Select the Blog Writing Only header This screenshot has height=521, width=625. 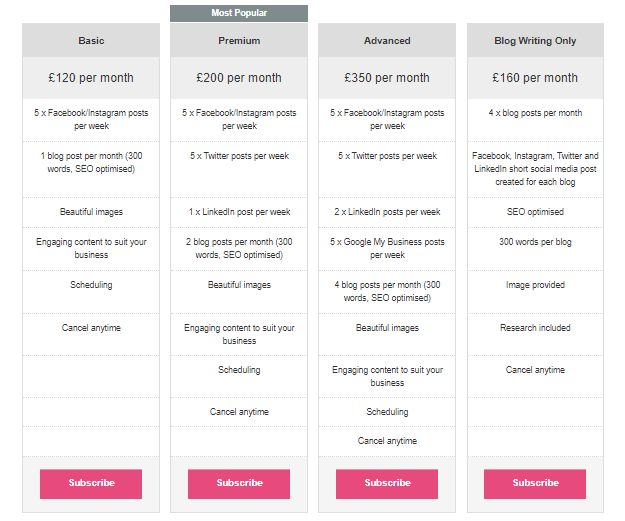tap(535, 40)
